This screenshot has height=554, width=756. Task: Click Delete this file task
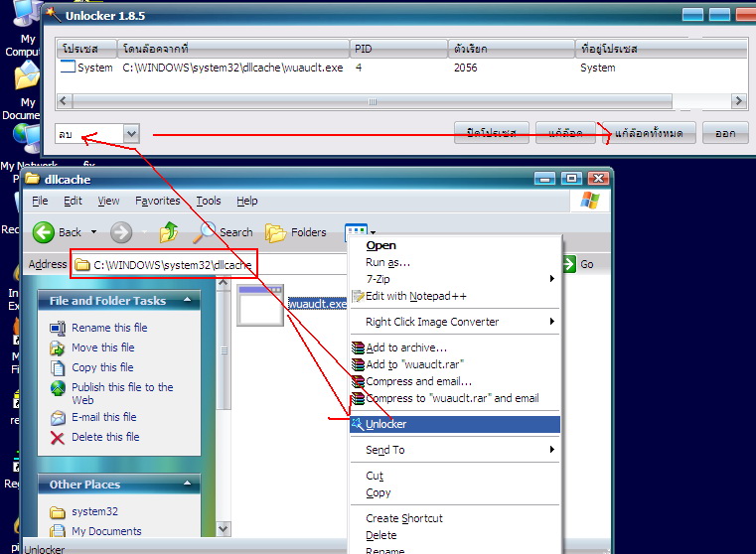[x=105, y=437]
